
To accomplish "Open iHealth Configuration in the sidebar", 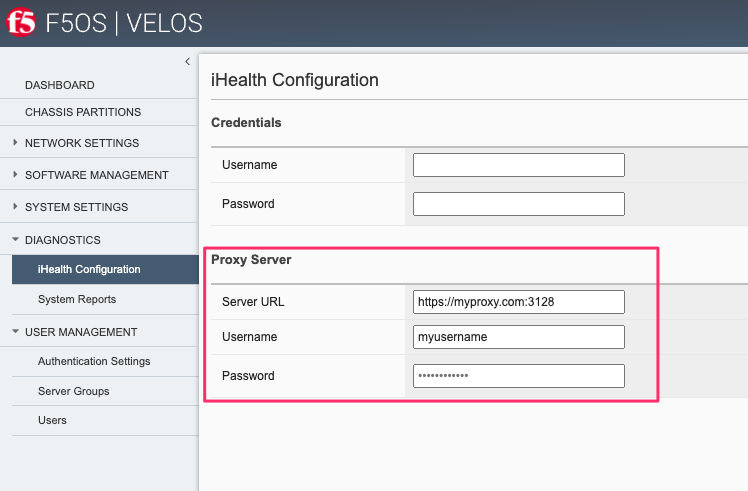I will (x=105, y=269).
